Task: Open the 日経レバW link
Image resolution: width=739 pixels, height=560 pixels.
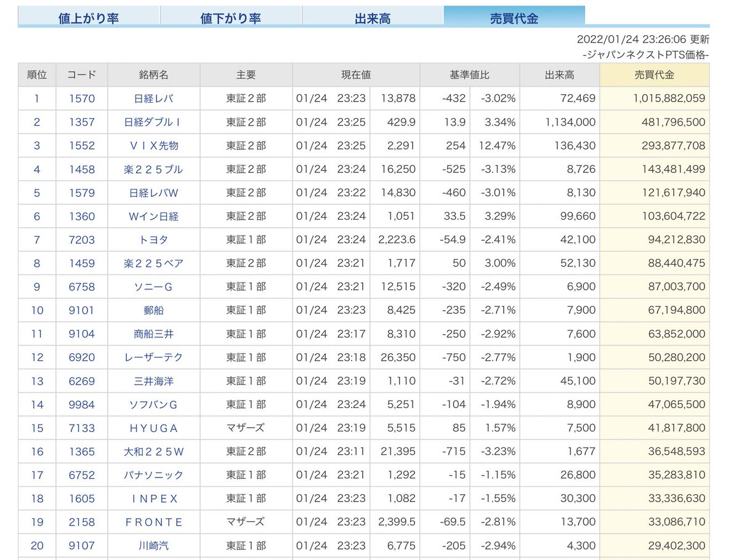Action: pyautogui.click(x=153, y=193)
